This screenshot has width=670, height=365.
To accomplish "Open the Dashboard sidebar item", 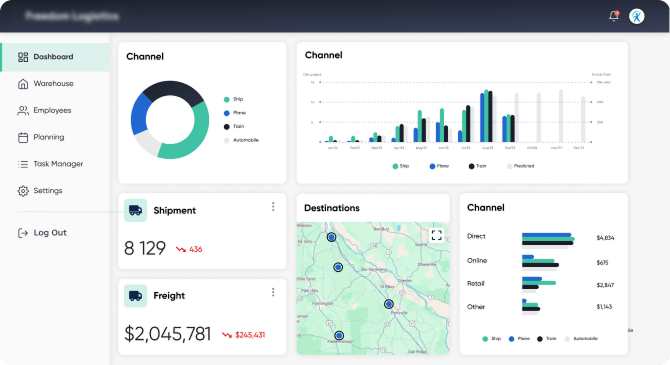I will pyautogui.click(x=55, y=57).
